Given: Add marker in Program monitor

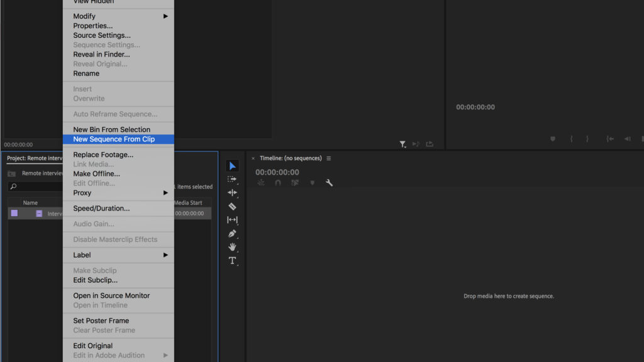Looking at the screenshot, I should click(553, 139).
